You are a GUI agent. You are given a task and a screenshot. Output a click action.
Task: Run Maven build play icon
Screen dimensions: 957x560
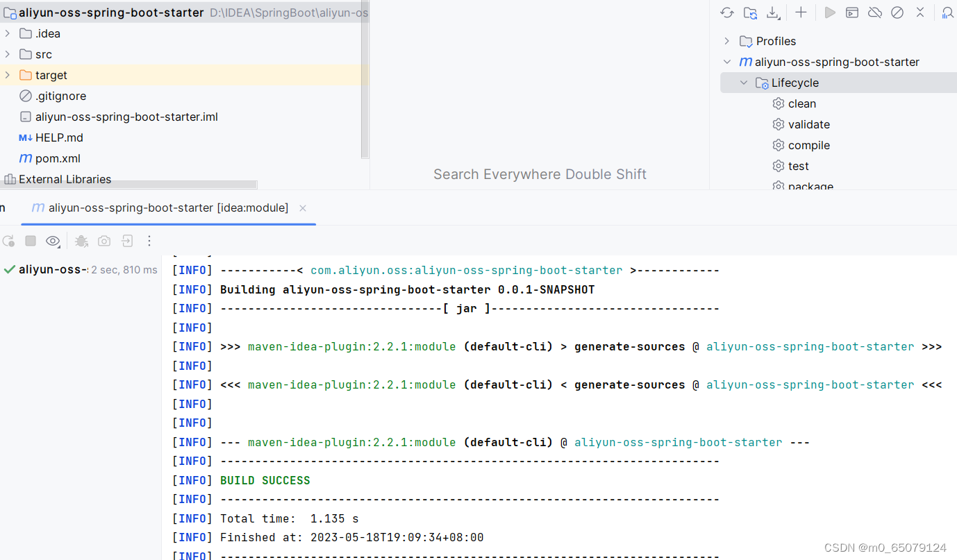click(x=830, y=12)
